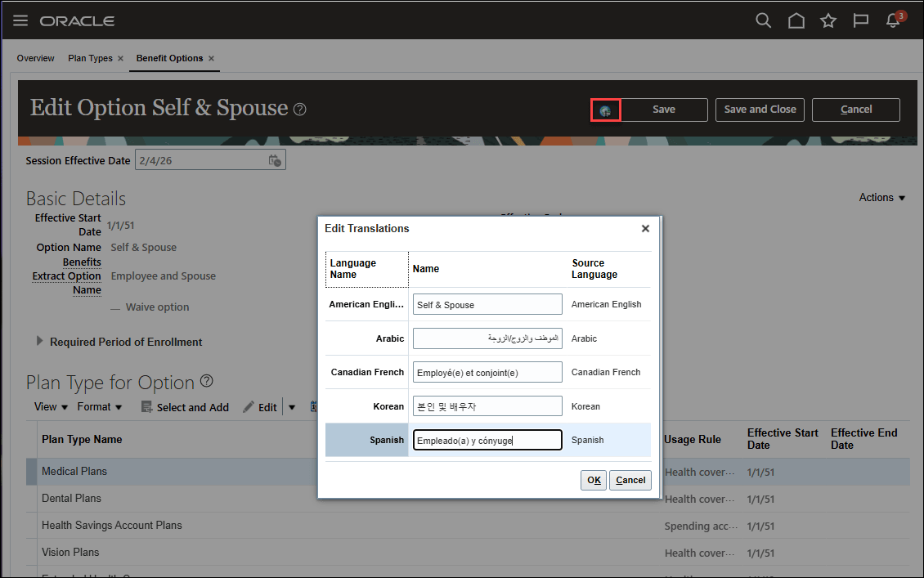Open the watchlist flag icon

pyautogui.click(x=860, y=20)
